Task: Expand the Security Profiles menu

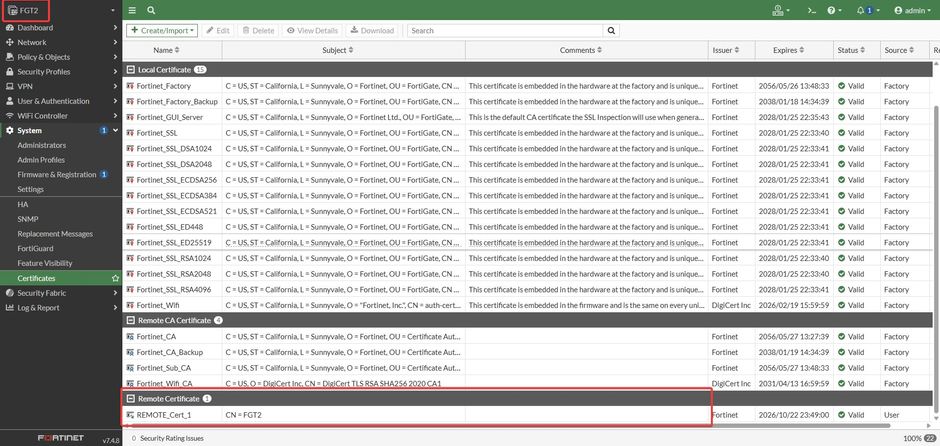Action: (61, 72)
